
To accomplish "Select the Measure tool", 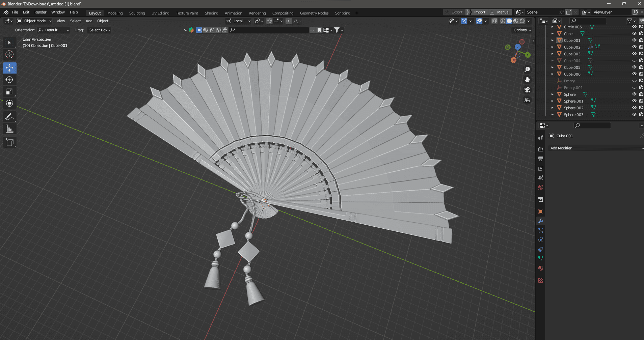I will (9, 129).
